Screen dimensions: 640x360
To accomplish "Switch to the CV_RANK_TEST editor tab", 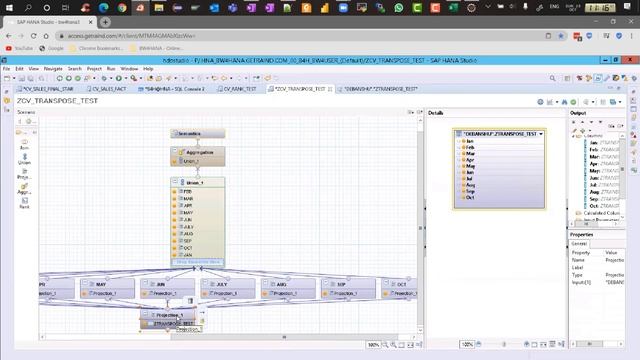I will point(237,89).
